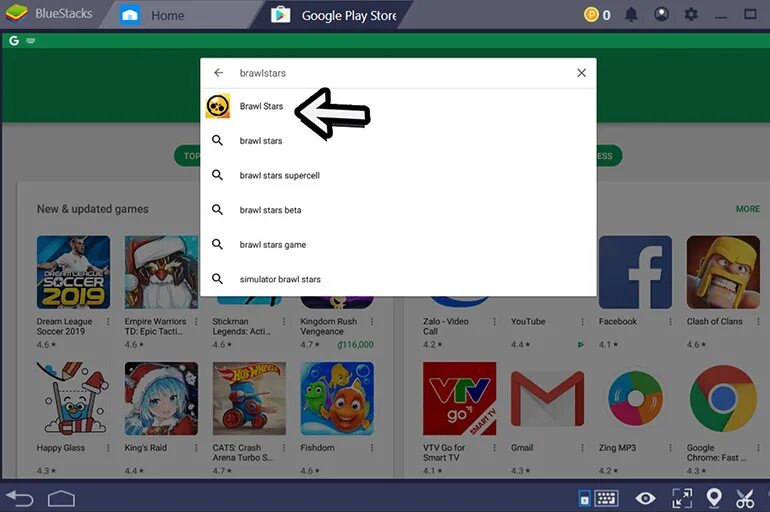Select 'brawl stars beta' suggestion
This screenshot has height=512, width=770.
pos(398,210)
